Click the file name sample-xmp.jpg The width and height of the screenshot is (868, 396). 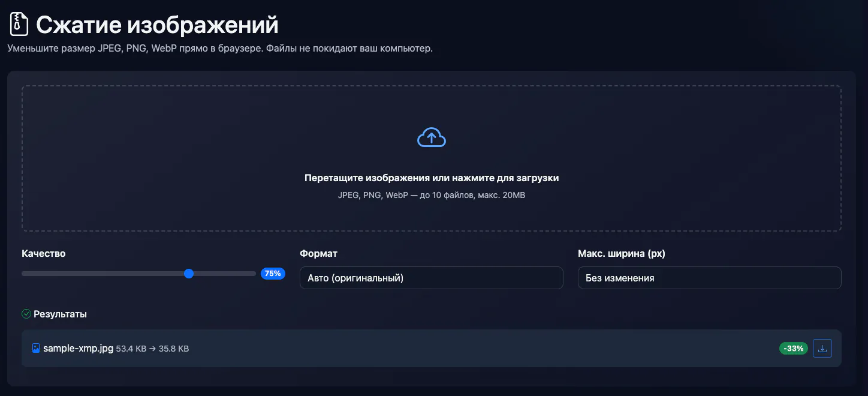[79, 348]
